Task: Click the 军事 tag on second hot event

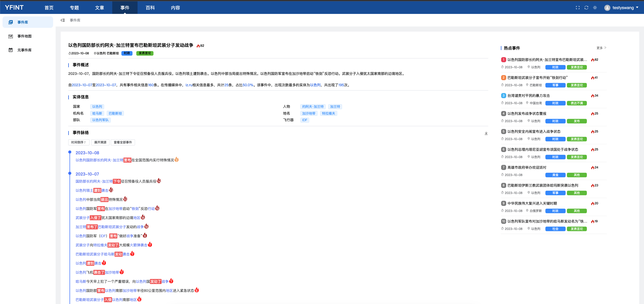Action: (555, 85)
